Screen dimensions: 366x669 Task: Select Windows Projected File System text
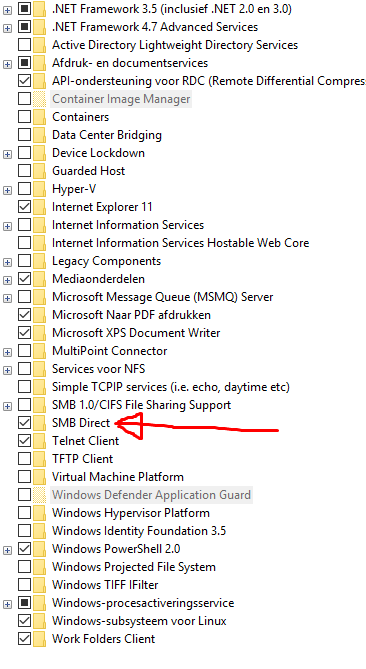pos(134,567)
